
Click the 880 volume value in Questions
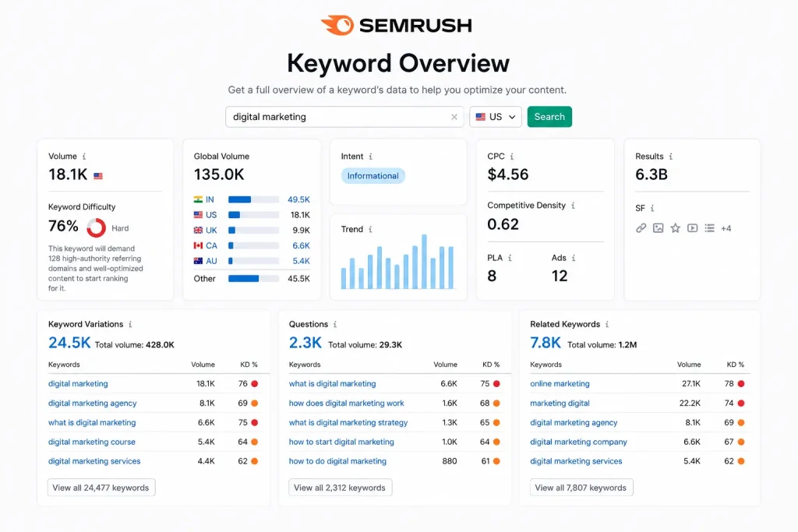pyautogui.click(x=449, y=461)
